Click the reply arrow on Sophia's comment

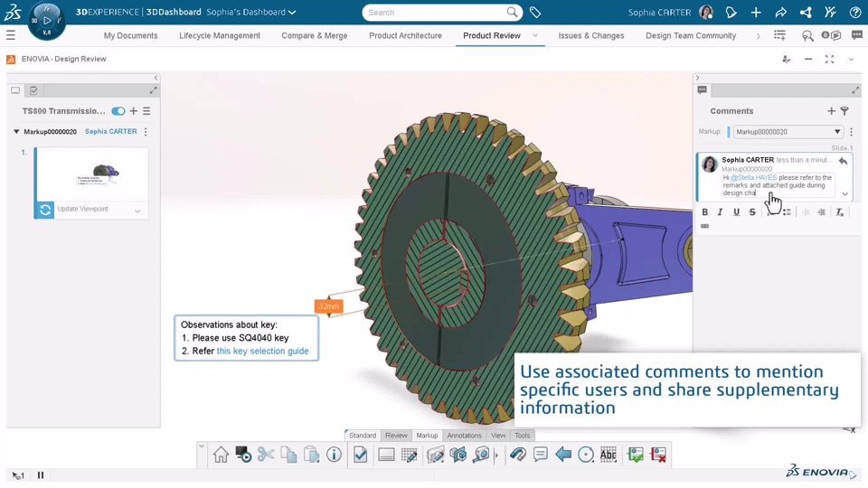pyautogui.click(x=843, y=161)
